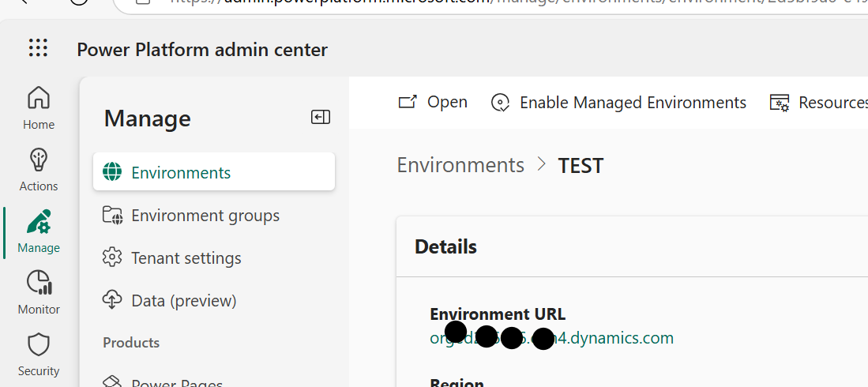The image size is (868, 387).
Task: Open the app launcher waffle icon
Action: point(38,47)
